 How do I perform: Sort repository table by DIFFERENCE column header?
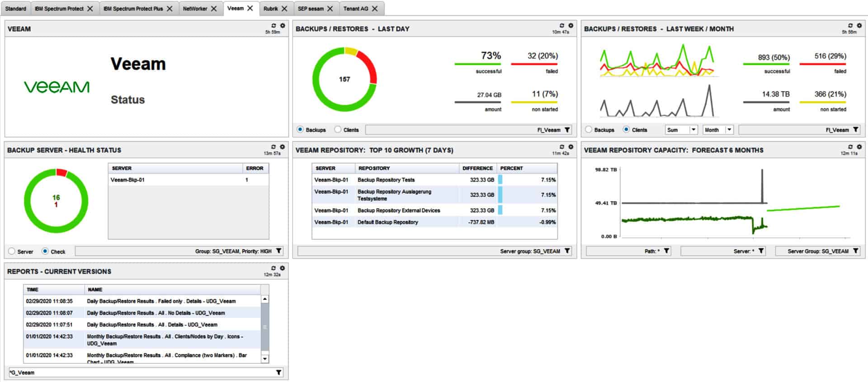477,168
